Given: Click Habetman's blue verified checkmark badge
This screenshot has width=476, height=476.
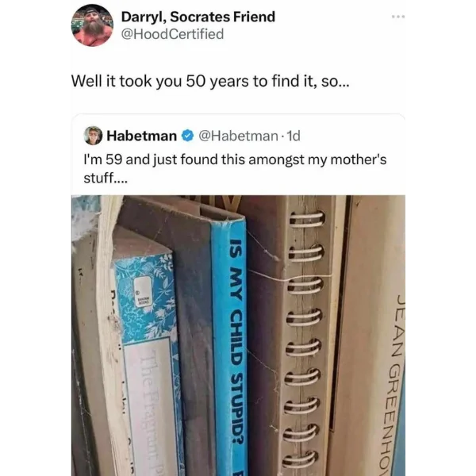Looking at the screenshot, I should click(187, 136).
